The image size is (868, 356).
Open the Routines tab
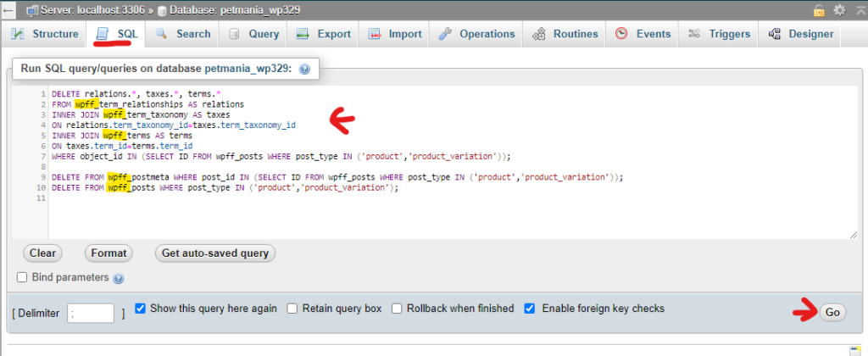coord(565,34)
